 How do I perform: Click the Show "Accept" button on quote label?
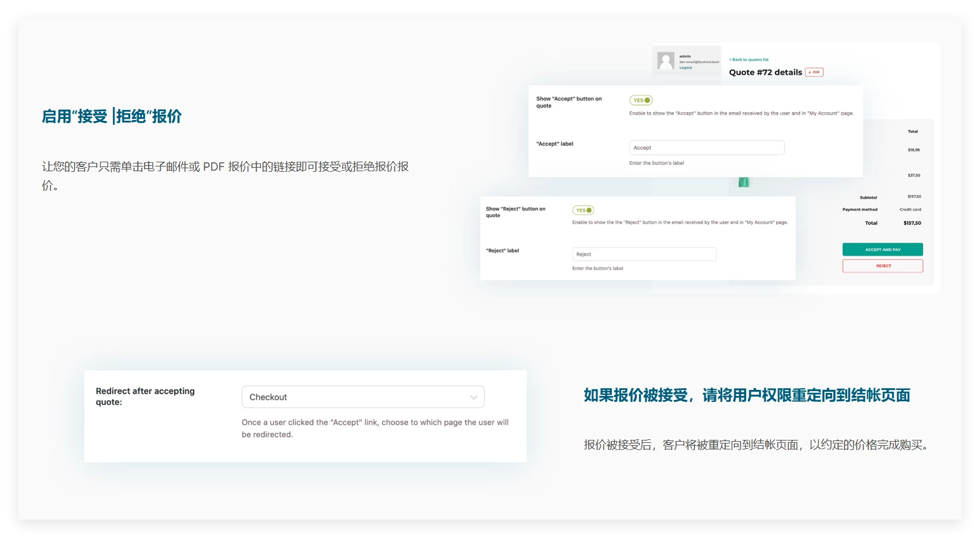[568, 102]
